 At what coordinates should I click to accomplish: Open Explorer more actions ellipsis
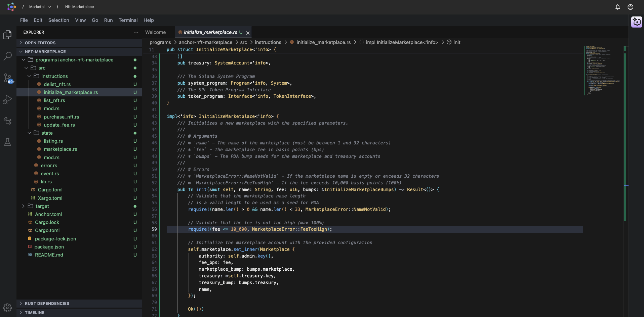click(136, 33)
